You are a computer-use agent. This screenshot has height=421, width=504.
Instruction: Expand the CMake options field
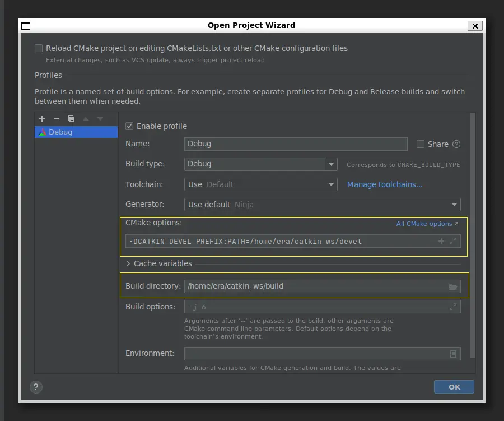[453, 242]
